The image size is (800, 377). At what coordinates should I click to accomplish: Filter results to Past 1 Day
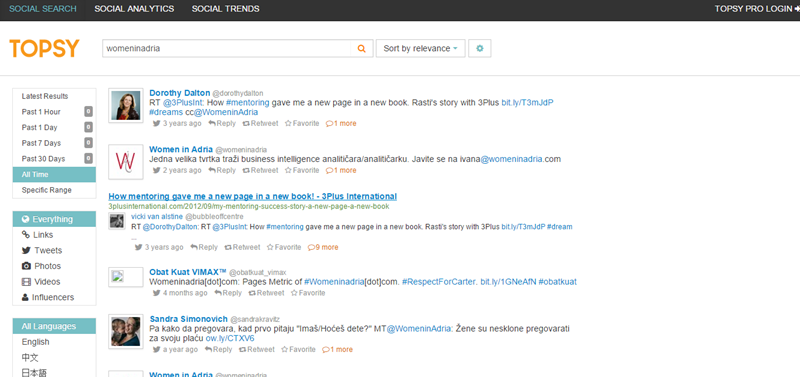click(54, 128)
